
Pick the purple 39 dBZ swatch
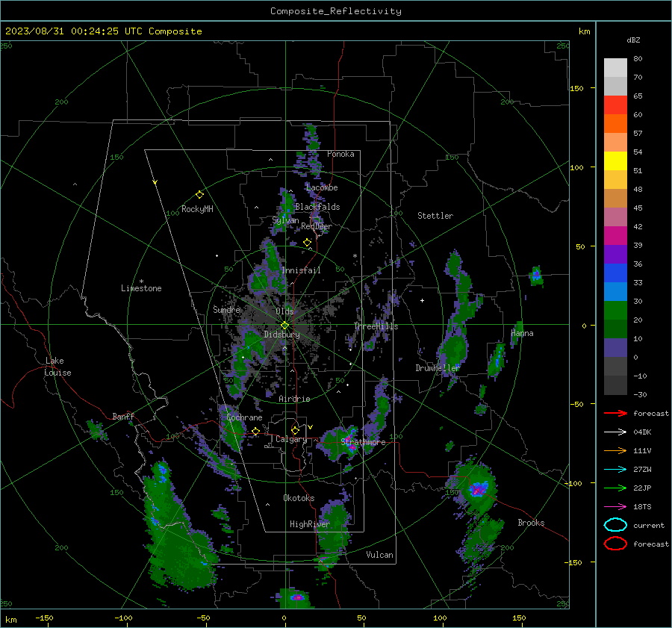pos(615,254)
